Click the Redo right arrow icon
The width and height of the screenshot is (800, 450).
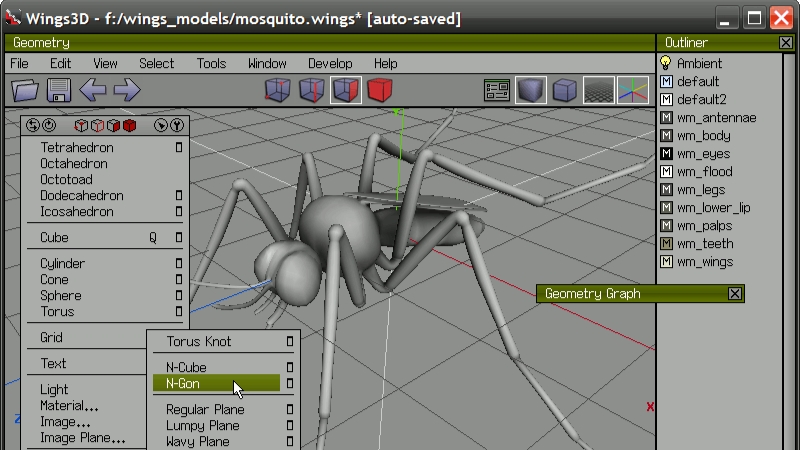(x=126, y=91)
